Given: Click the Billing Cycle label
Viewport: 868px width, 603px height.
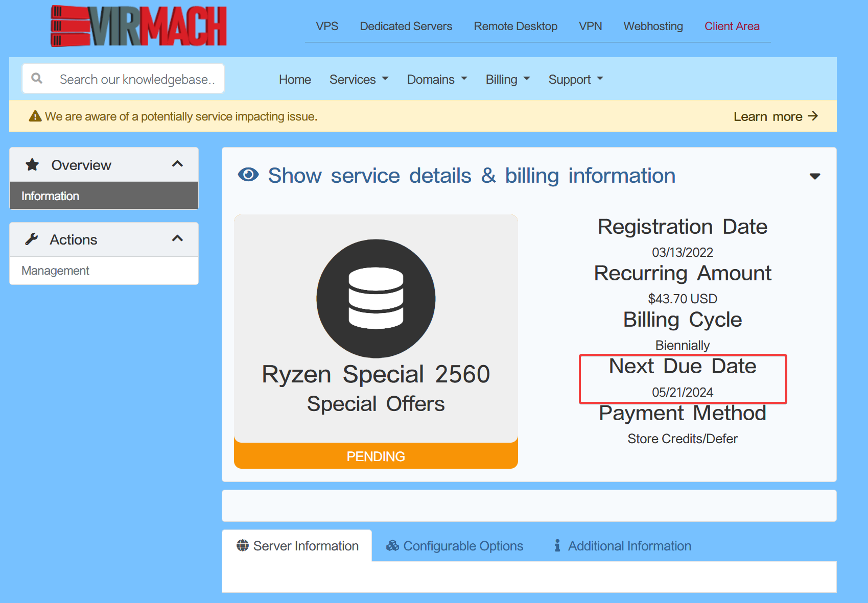Looking at the screenshot, I should coord(683,320).
